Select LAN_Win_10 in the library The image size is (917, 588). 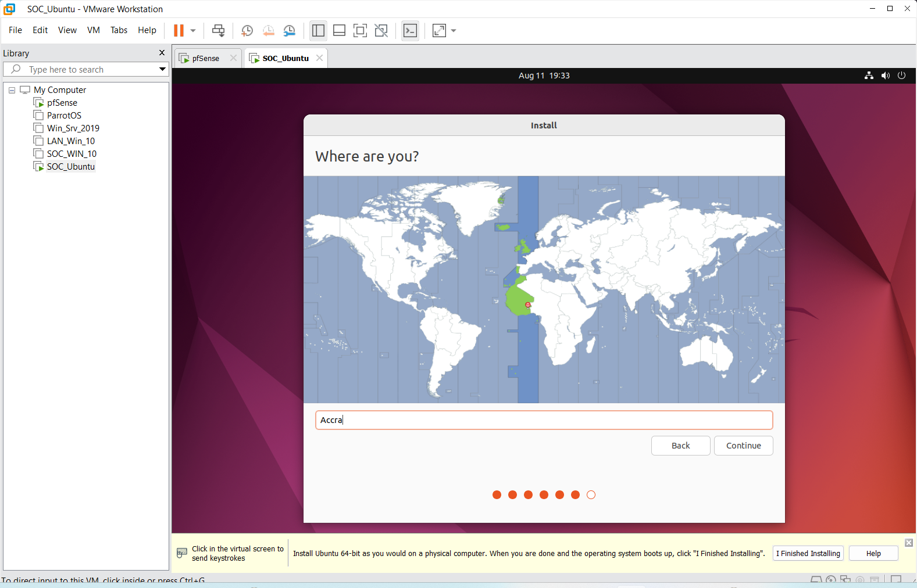70,141
